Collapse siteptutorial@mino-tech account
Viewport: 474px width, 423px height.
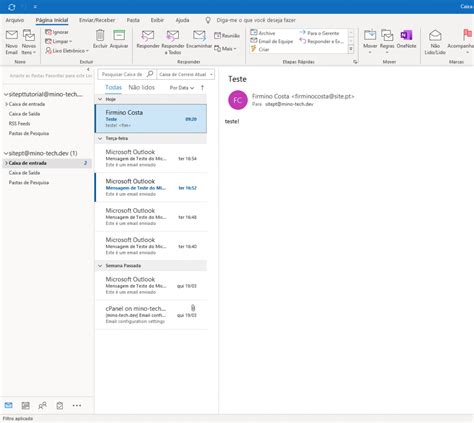pyautogui.click(x=6, y=95)
